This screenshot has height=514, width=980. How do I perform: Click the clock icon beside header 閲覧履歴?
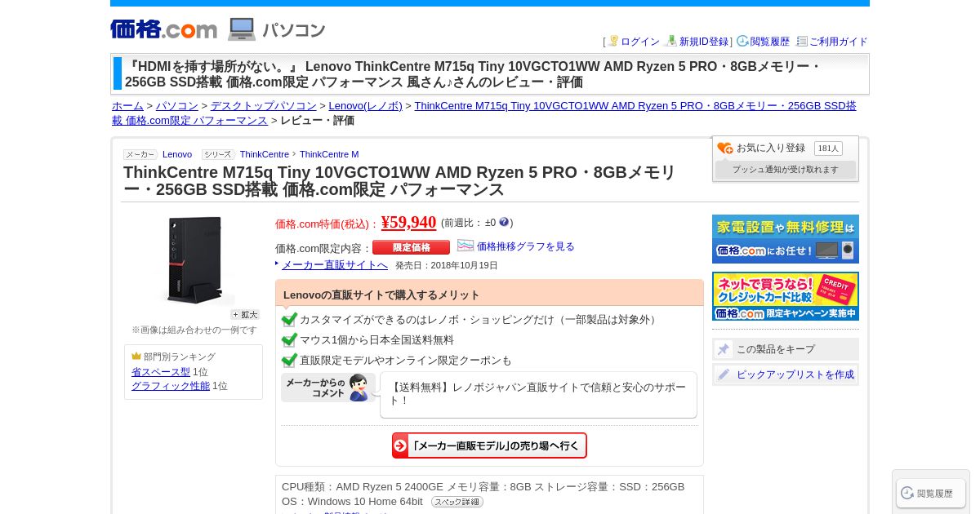(742, 41)
